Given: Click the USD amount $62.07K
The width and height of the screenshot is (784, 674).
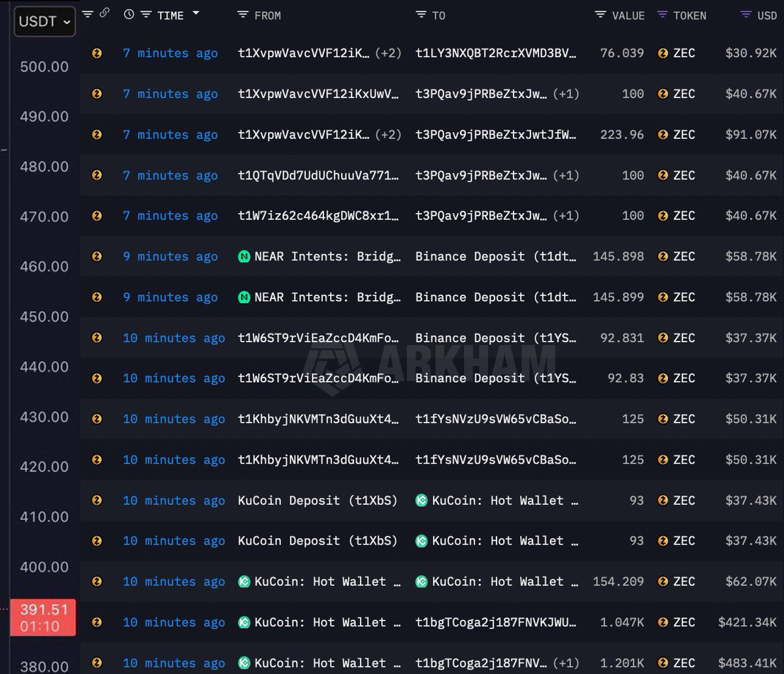Looking at the screenshot, I should [751, 581].
